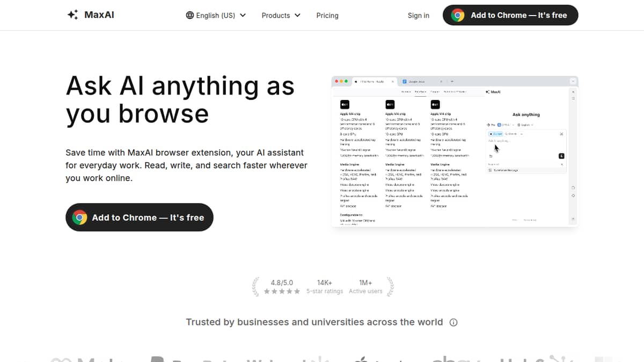The width and height of the screenshot is (644, 362).
Task: Click the "Save time with MaxAI" paragraph
Action: pyautogui.click(x=186, y=165)
